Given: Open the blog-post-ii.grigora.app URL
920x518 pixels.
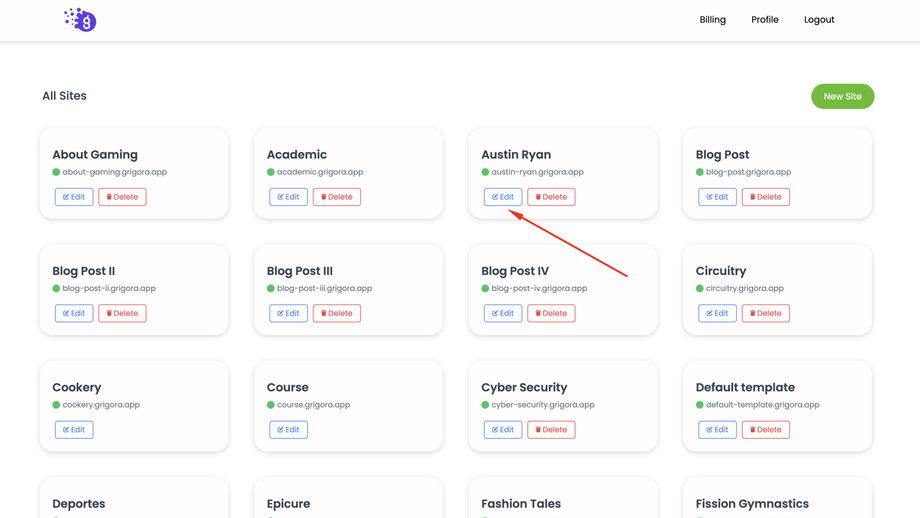Looking at the screenshot, I should (x=109, y=289).
